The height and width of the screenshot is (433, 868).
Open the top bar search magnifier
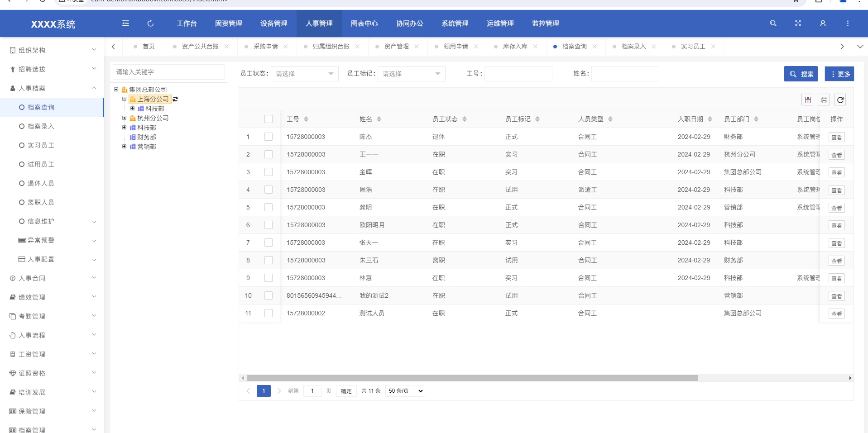click(773, 24)
